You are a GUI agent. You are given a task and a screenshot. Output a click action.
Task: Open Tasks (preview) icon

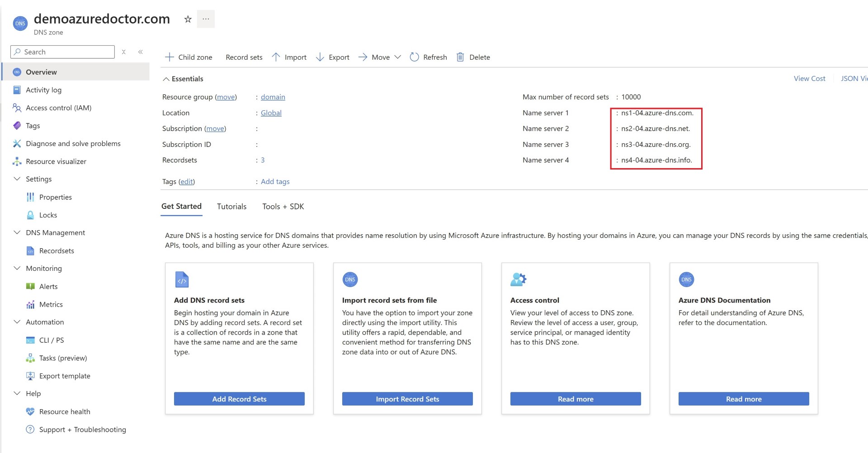(30, 358)
